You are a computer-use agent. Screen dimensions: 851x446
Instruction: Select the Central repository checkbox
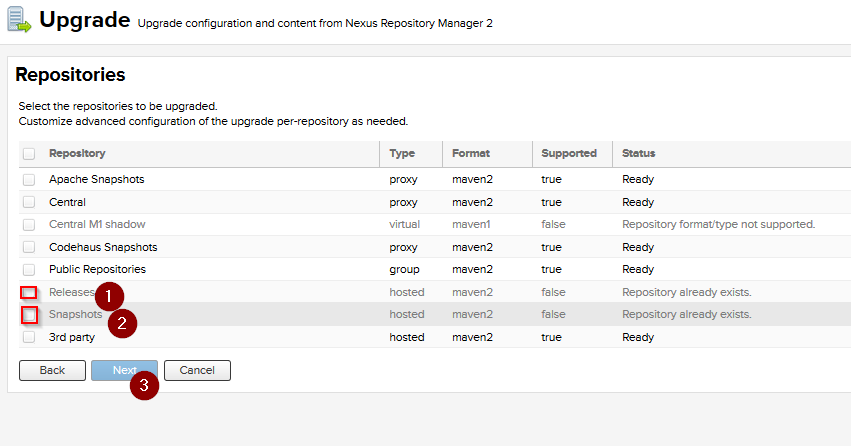pos(29,202)
